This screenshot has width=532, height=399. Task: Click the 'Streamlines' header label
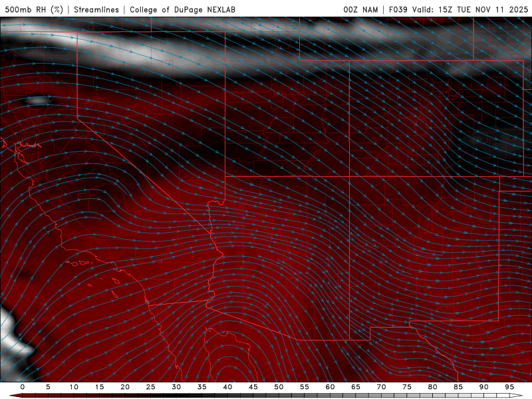point(96,9)
